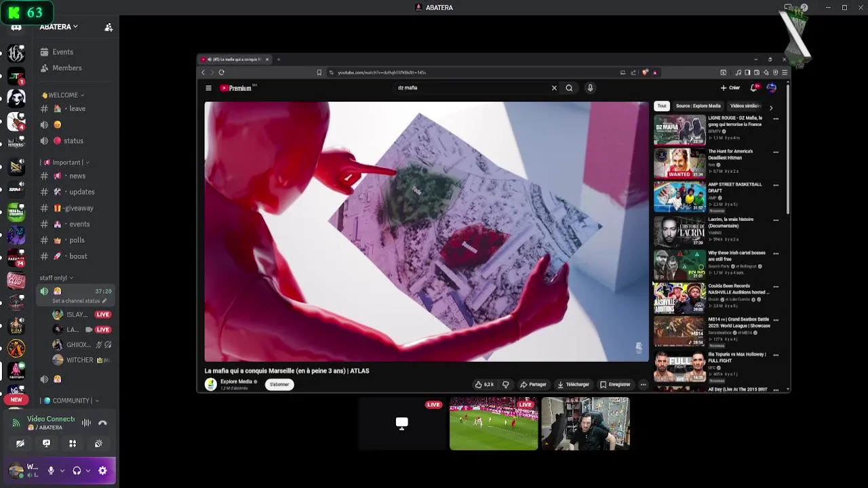Image resolution: width=868 pixels, height=488 pixels.
Task: Open new tab in streamed browser
Action: pos(278,59)
